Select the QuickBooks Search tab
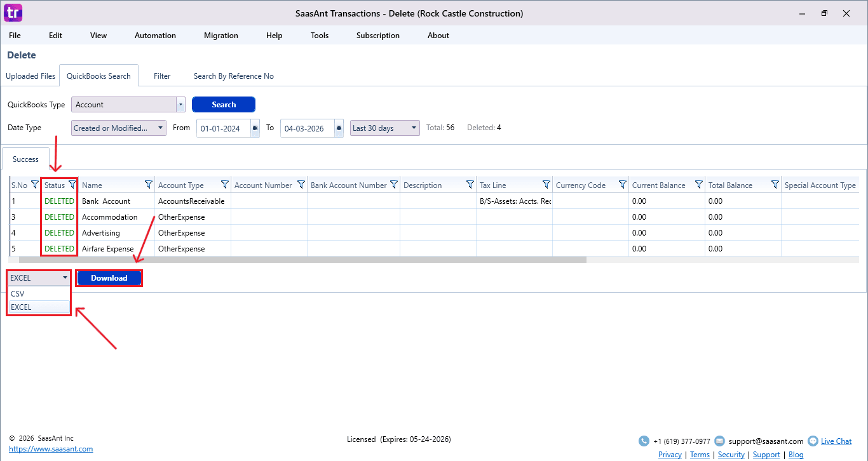The width and height of the screenshot is (868, 461). point(98,76)
